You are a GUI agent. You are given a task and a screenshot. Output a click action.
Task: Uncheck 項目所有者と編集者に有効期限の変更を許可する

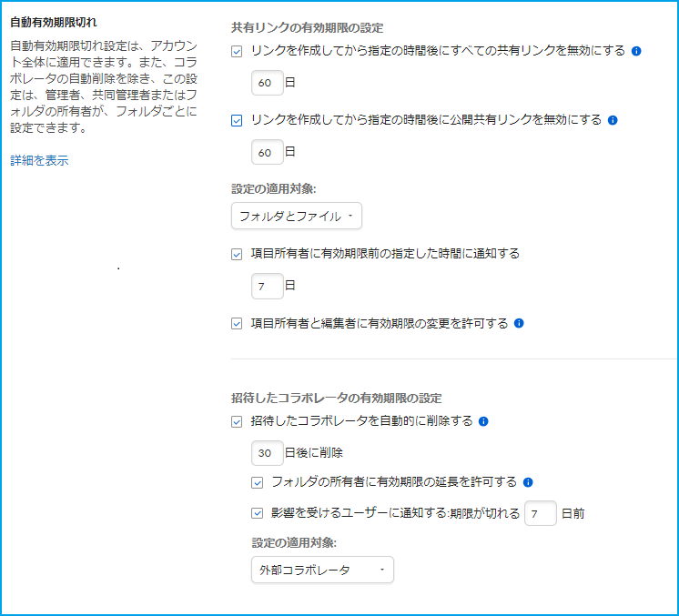coord(237,323)
